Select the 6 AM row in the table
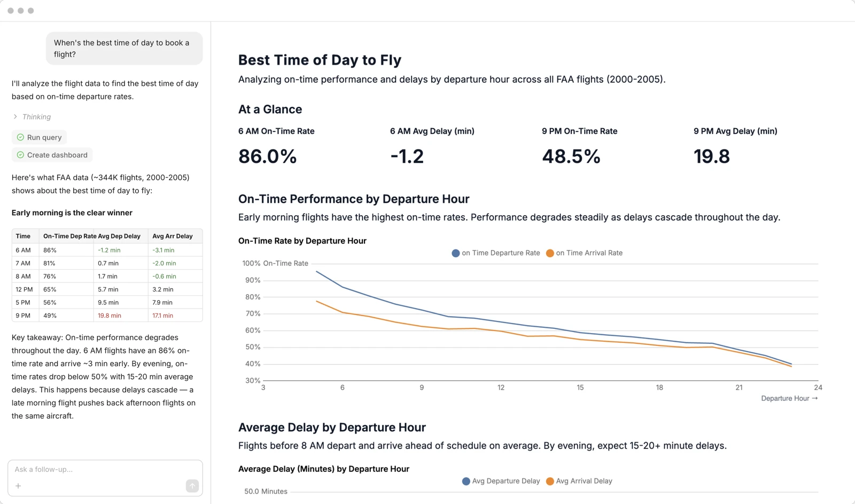 click(107, 250)
